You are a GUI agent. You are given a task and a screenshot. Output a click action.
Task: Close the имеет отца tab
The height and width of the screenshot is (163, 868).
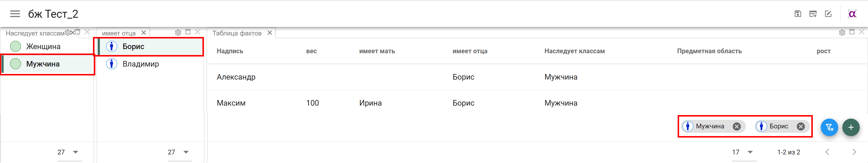coord(143,33)
